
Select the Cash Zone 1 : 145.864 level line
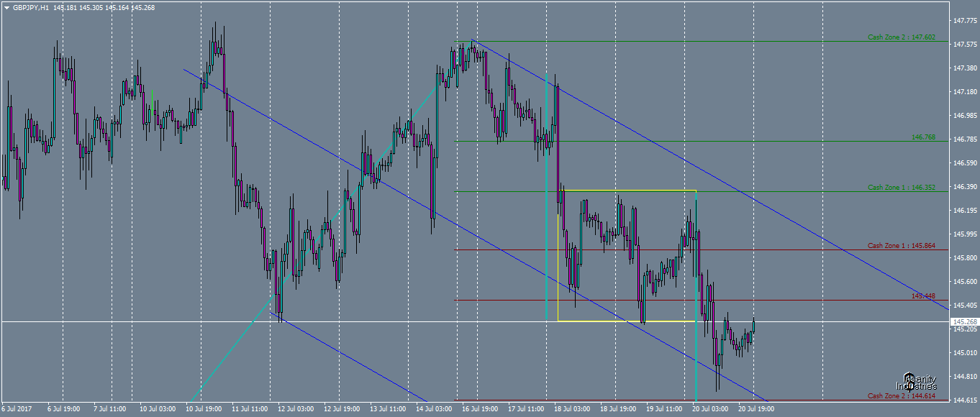[x=791, y=249]
